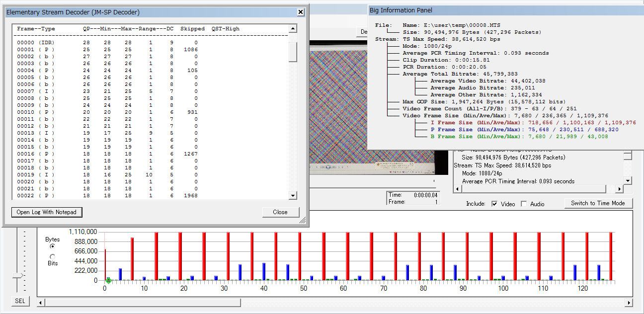Enable the Audio include checkbox

pos(524,204)
